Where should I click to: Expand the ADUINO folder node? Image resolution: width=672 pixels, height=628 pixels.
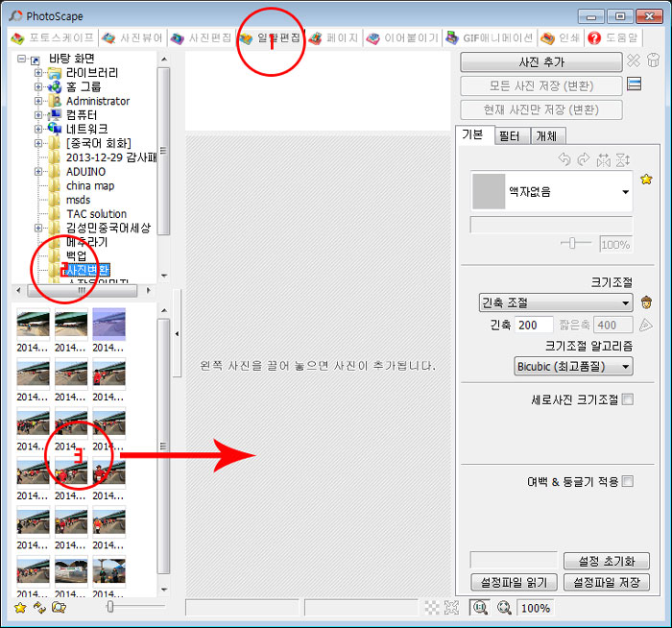(x=38, y=172)
